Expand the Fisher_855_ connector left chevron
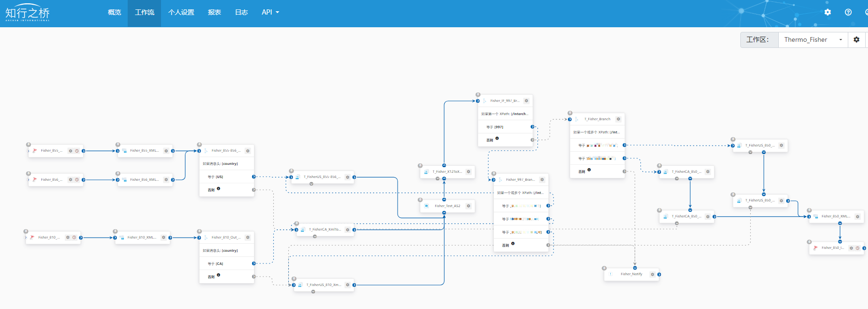The height and width of the screenshot is (309, 868). [28, 151]
